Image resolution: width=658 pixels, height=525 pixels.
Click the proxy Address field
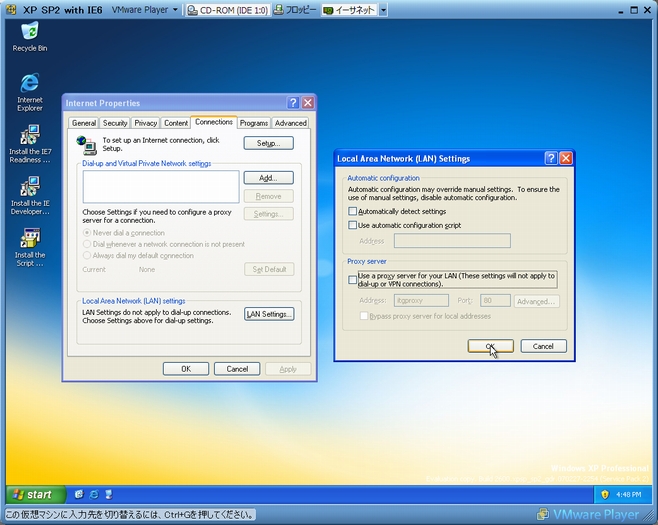click(421, 300)
